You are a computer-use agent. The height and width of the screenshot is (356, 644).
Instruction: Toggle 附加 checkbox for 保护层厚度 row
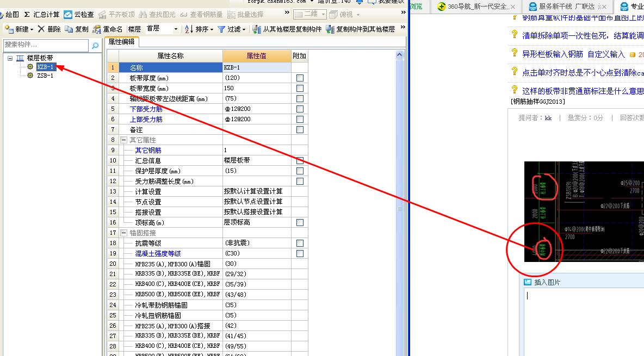(300, 171)
